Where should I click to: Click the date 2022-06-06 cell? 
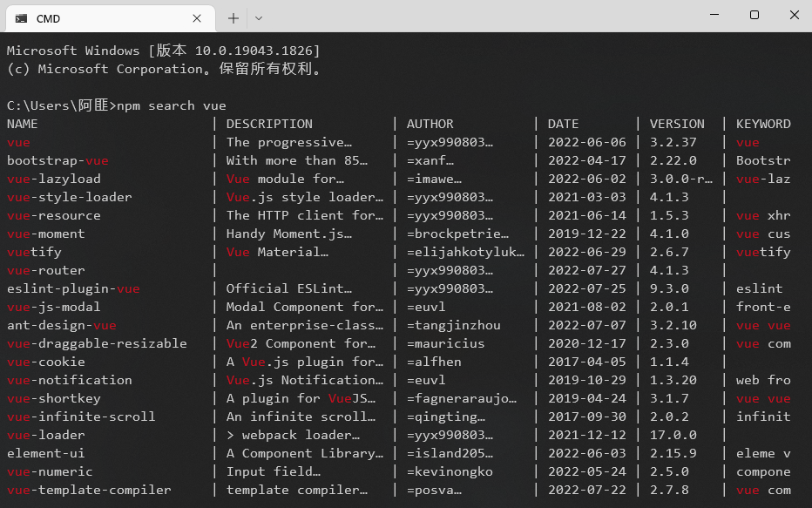[x=586, y=142]
